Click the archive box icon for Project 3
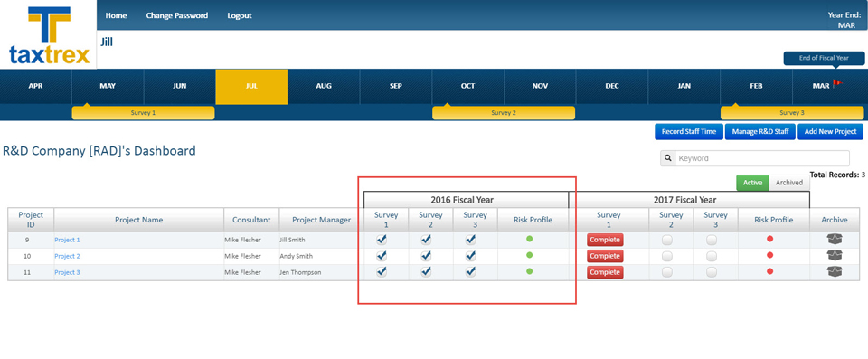The image size is (868, 359). click(835, 271)
